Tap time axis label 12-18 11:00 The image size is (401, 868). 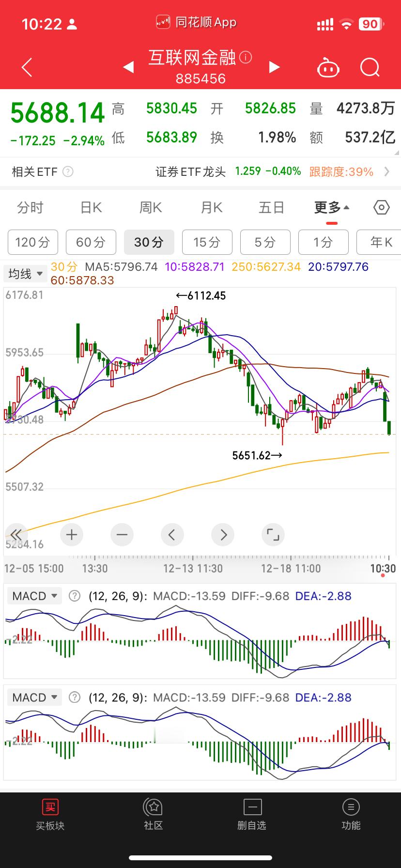click(x=291, y=568)
